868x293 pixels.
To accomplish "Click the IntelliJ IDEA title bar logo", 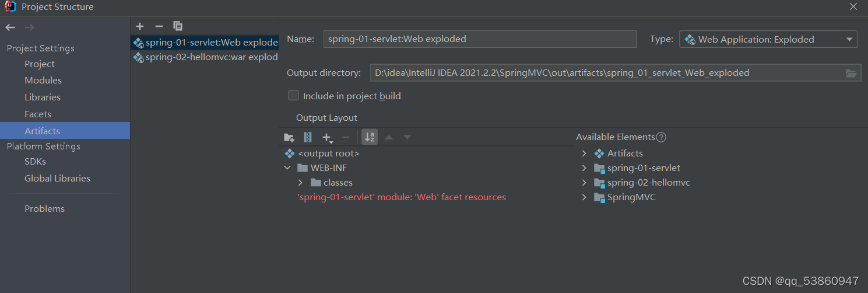I will tap(10, 7).
